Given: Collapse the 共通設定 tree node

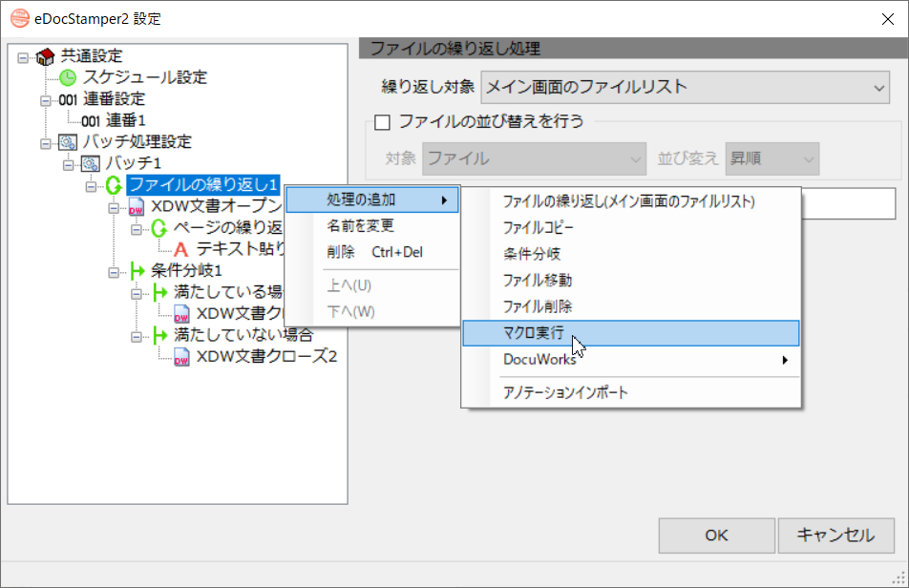Looking at the screenshot, I should pyautogui.click(x=23, y=57).
